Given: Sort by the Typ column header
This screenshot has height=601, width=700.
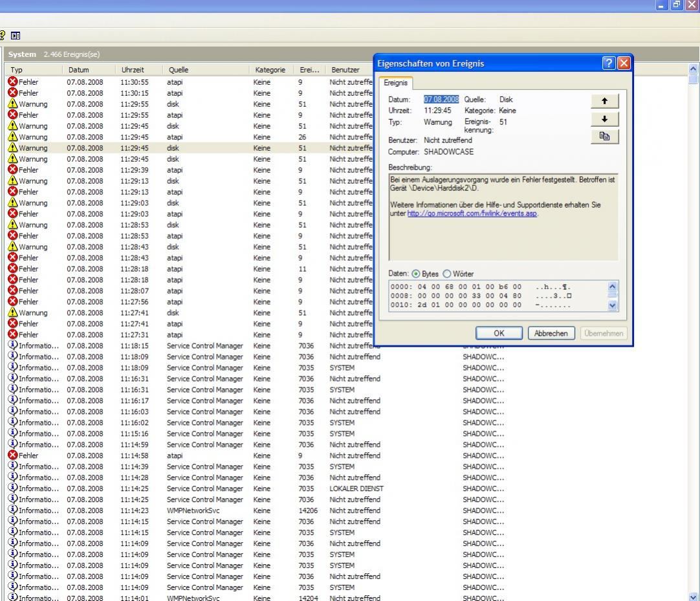Looking at the screenshot, I should point(34,70).
